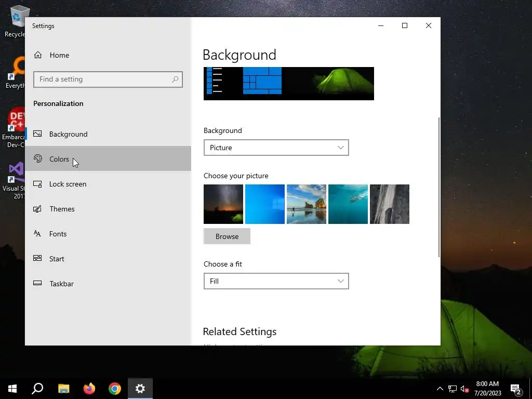The height and width of the screenshot is (399, 532).
Task: Click the Themes brush icon
Action: 37,209
